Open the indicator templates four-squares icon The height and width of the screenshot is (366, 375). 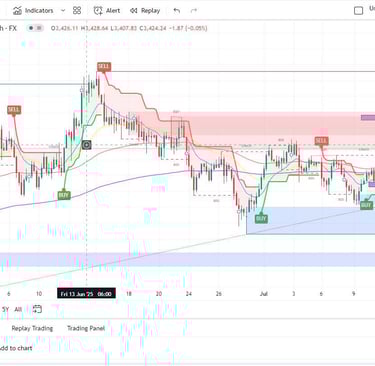(77, 11)
